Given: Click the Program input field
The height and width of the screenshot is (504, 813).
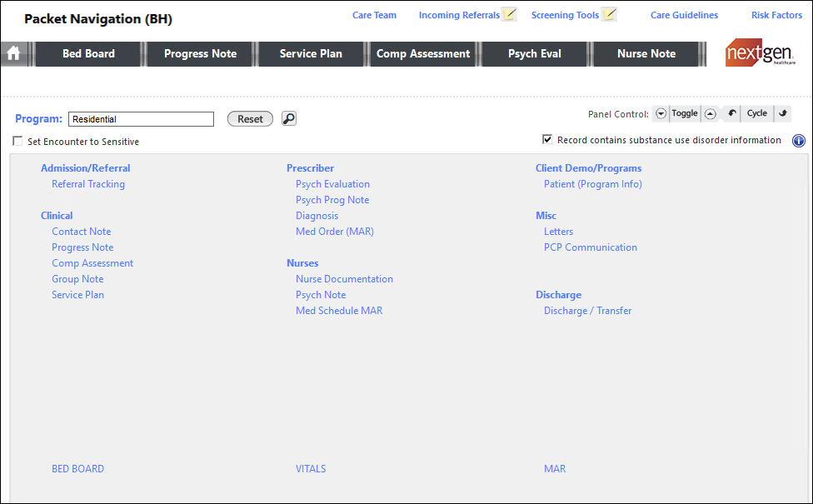Looking at the screenshot, I should 141,119.
